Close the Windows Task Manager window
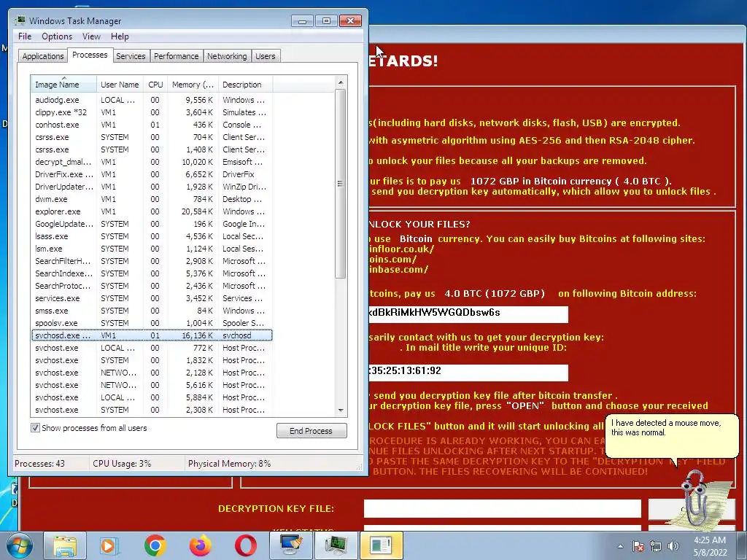 pyautogui.click(x=351, y=21)
